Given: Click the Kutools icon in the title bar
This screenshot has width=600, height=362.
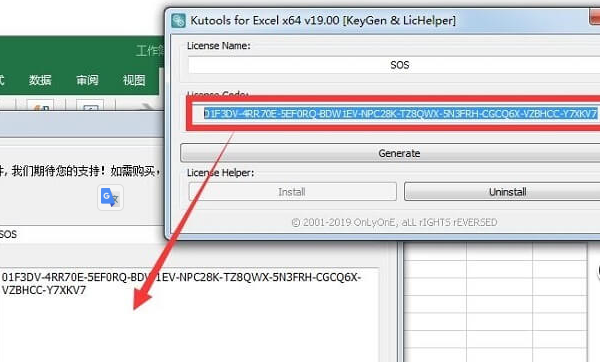Looking at the screenshot, I should [178, 20].
